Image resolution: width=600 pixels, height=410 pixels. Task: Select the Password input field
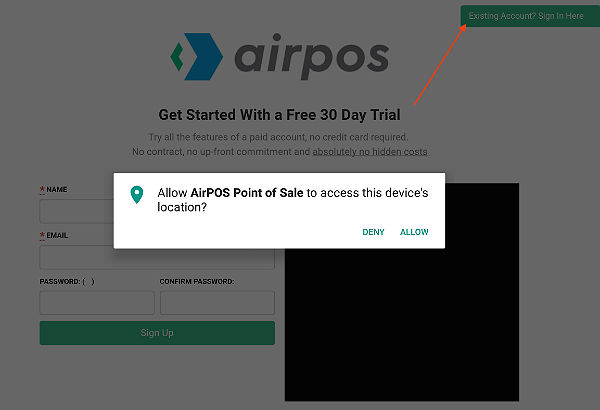(97, 303)
